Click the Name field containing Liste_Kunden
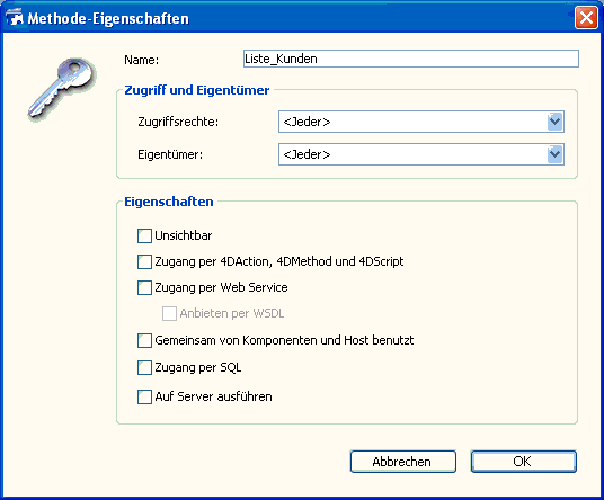 coord(411,59)
